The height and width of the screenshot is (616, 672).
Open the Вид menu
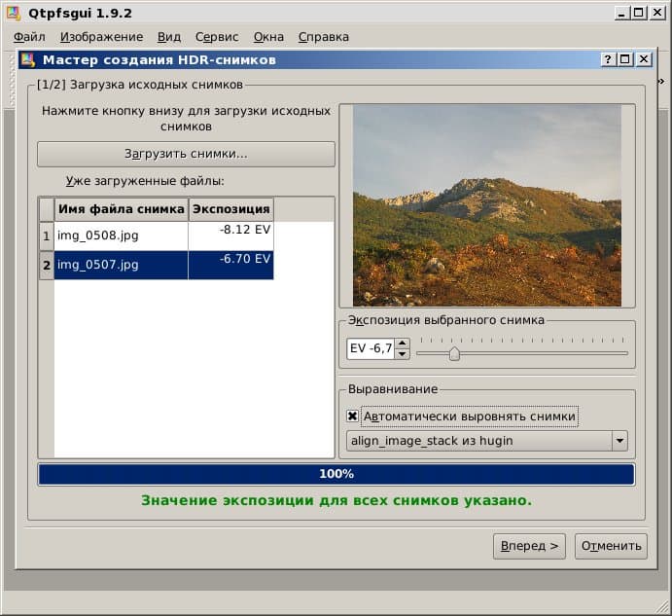pos(169,37)
